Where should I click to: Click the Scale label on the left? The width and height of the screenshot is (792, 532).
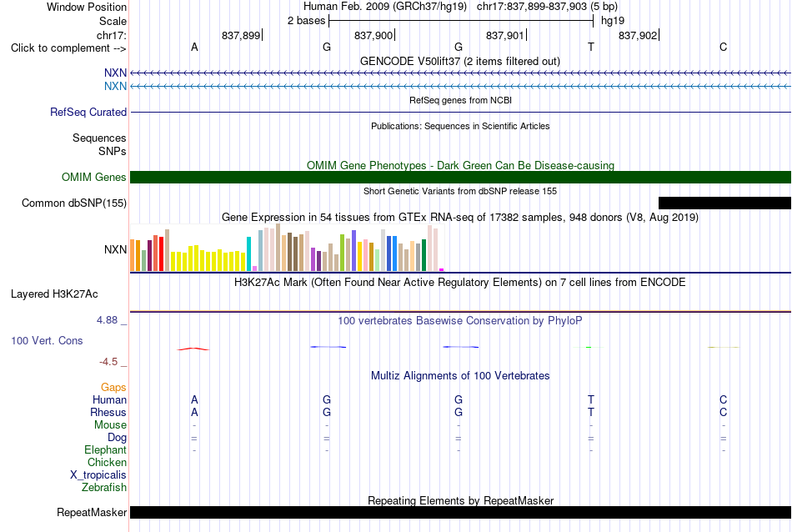[x=113, y=21]
